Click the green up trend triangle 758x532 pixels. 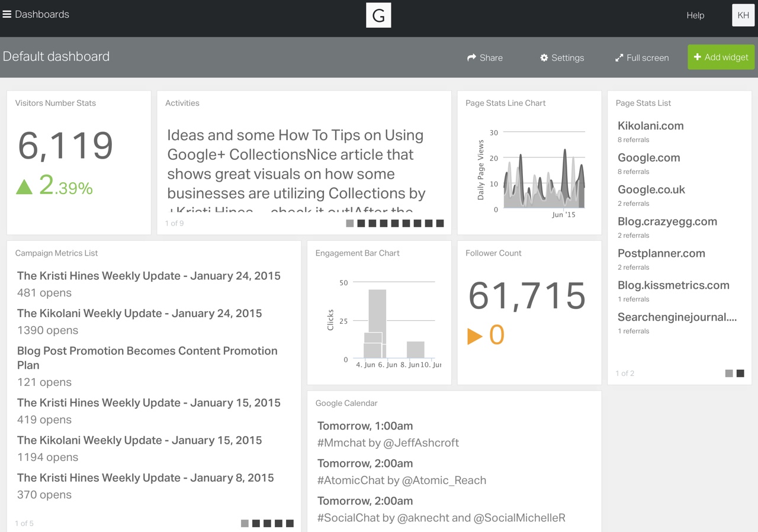[24, 187]
